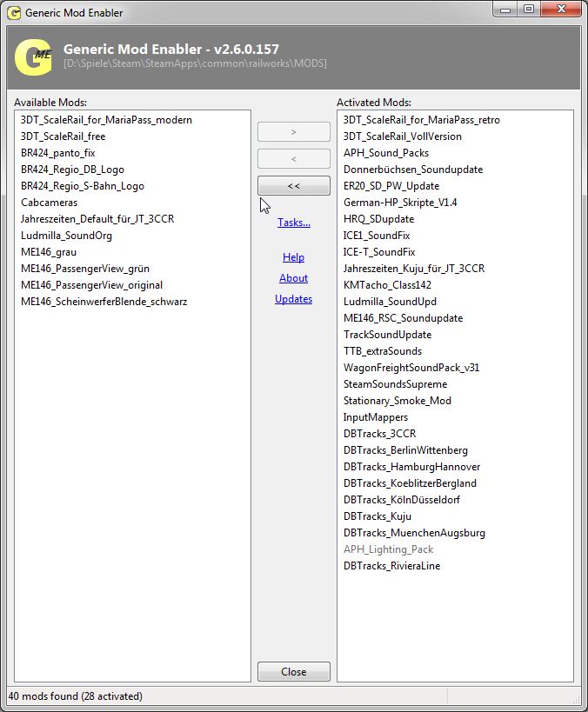Select APH_Sound_Packs activated mod

[386, 153]
